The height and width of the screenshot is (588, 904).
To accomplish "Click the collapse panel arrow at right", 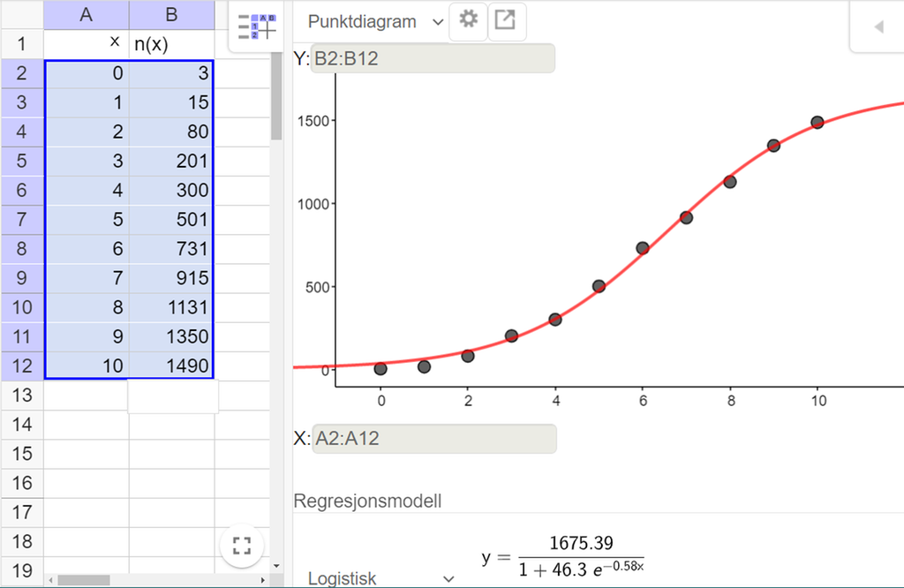I will [x=878, y=26].
